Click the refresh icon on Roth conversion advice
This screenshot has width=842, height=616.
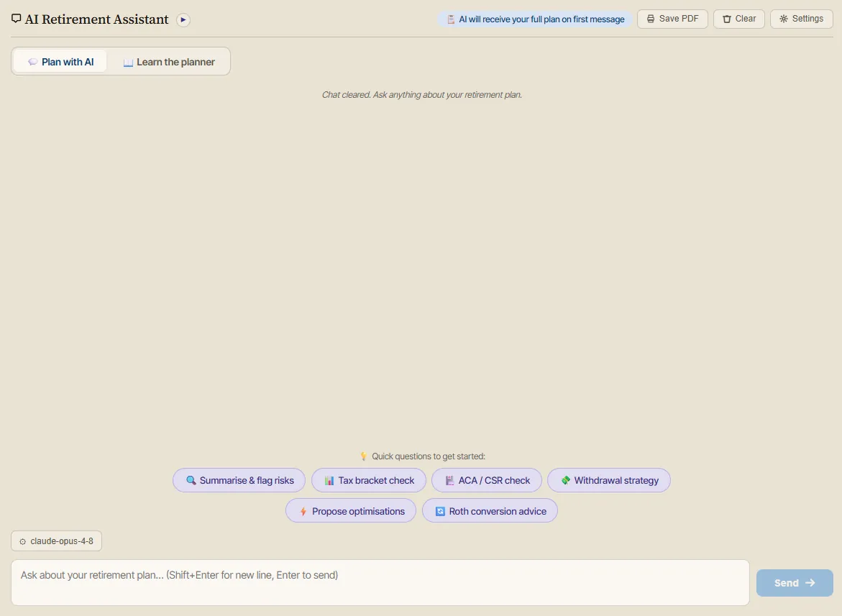coord(440,511)
